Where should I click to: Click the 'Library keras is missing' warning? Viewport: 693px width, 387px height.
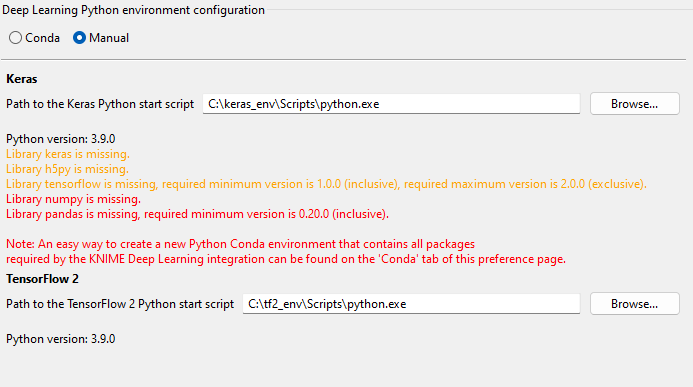pos(68,154)
